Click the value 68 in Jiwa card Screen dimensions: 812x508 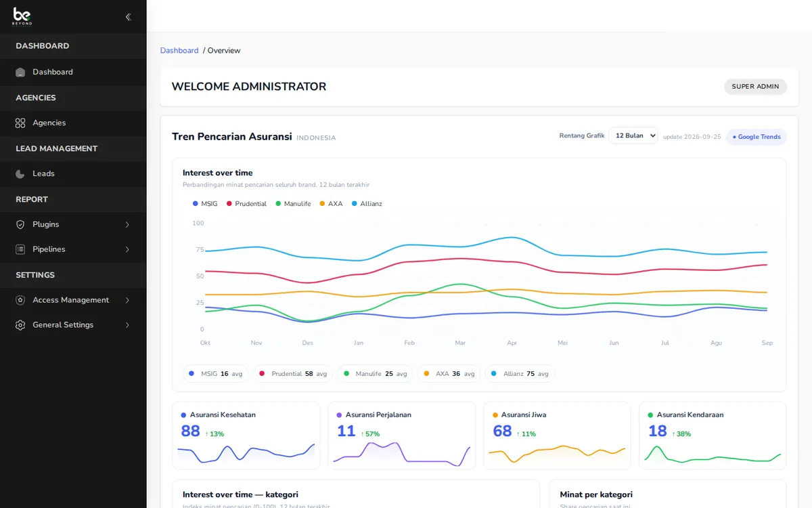coord(502,431)
